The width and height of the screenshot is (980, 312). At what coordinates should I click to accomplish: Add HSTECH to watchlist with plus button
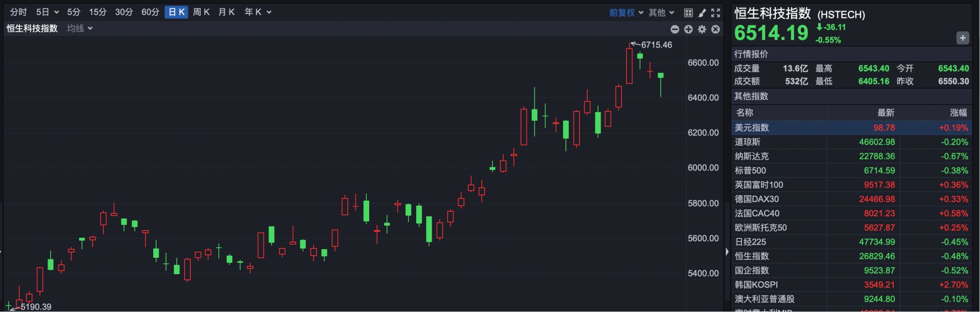962,38
